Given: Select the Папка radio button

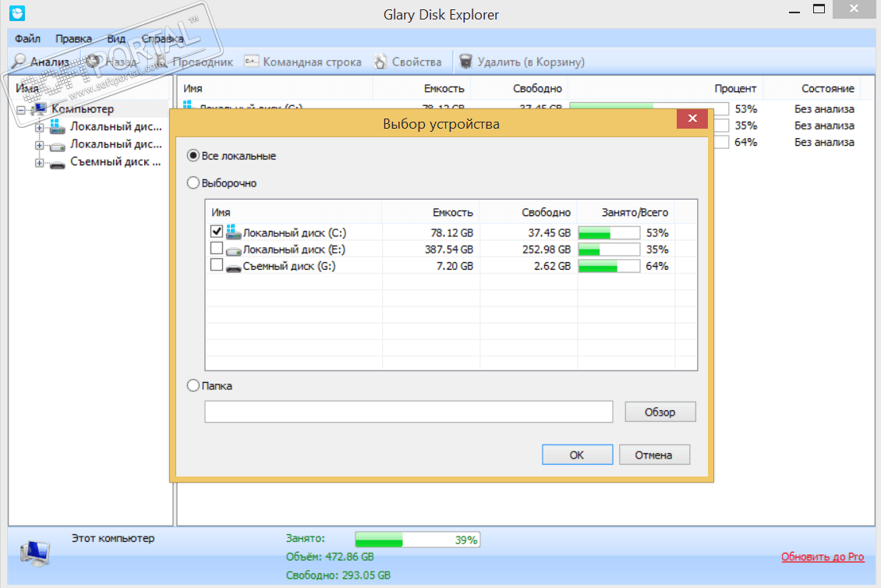Looking at the screenshot, I should [x=193, y=385].
